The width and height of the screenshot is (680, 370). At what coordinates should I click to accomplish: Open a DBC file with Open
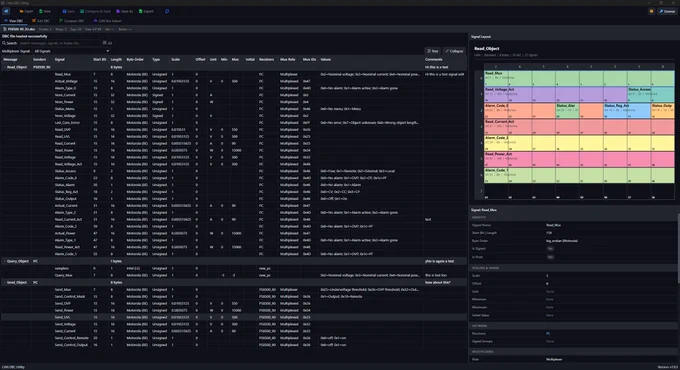coord(26,11)
